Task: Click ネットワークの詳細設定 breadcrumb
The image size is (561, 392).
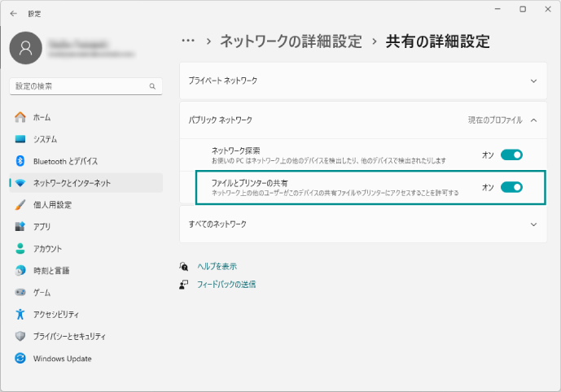Action: coord(291,41)
